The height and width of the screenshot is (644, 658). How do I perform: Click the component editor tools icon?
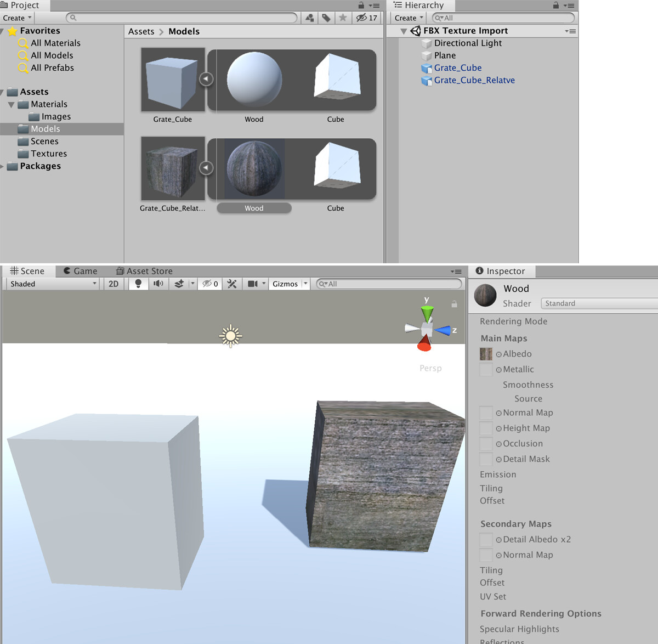(x=232, y=284)
